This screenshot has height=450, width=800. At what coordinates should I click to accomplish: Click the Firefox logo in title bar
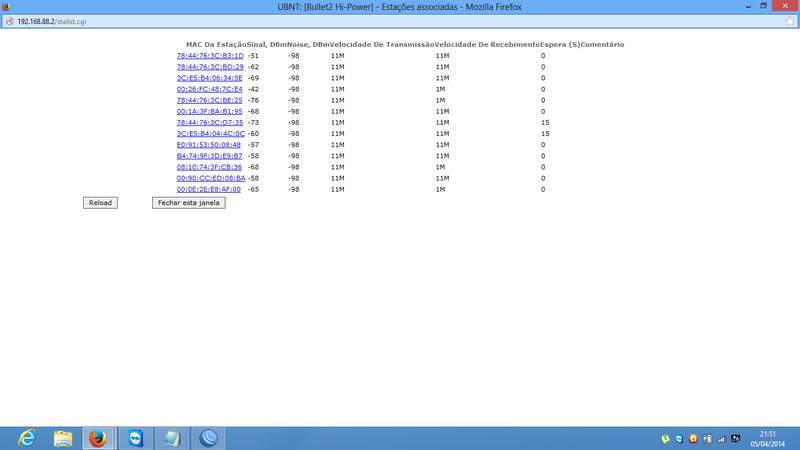[6, 7]
